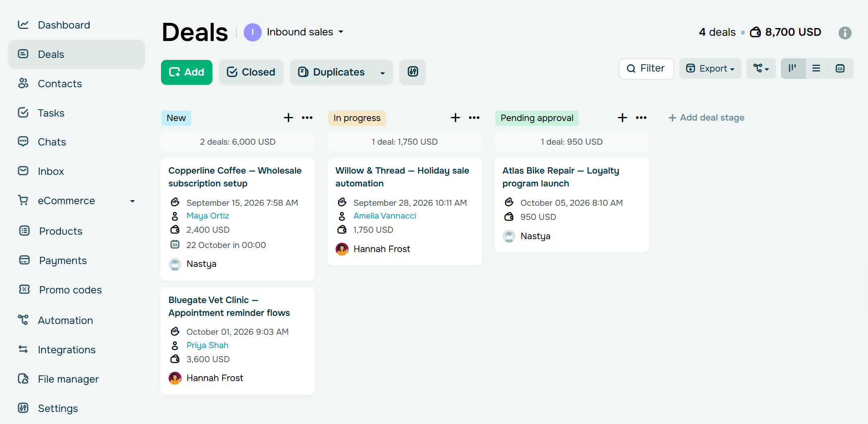Open the info icon near deal totals

point(845,33)
